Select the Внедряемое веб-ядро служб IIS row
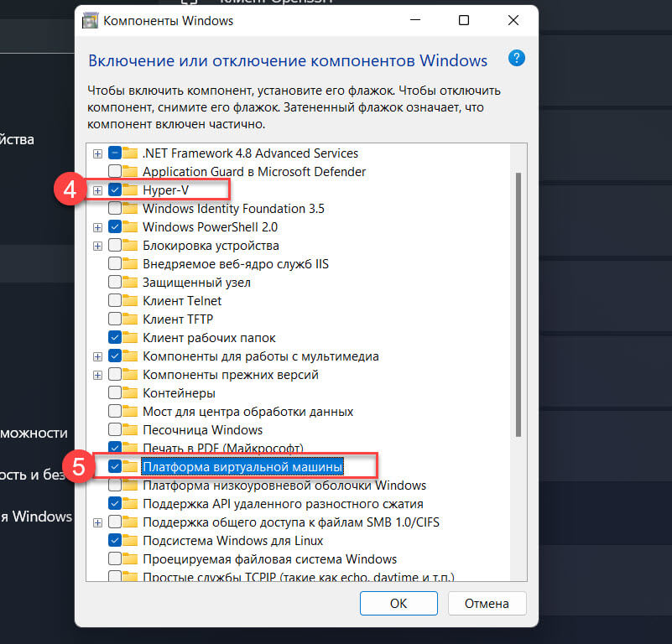This screenshot has height=644, width=672. [235, 264]
